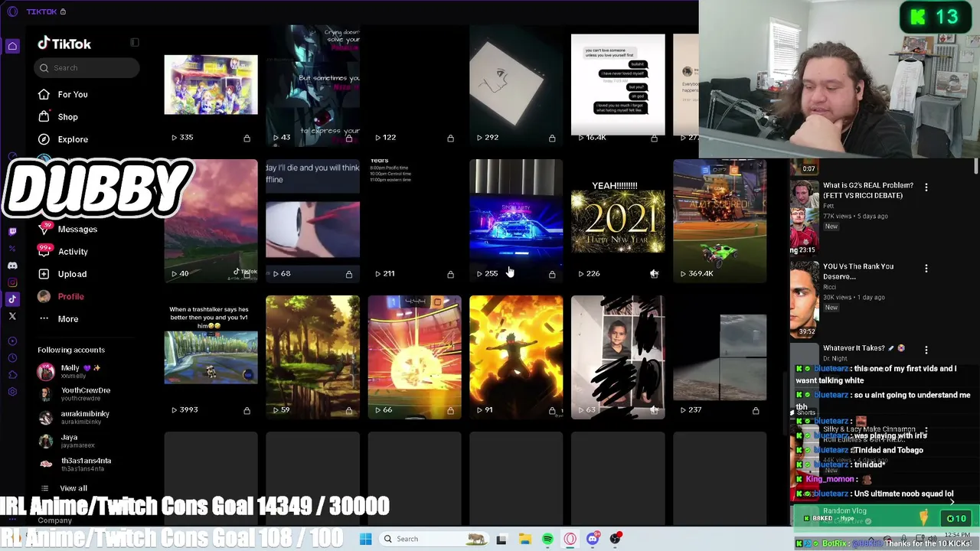
Task: Open the anime video with 335 views
Action: pos(211,86)
